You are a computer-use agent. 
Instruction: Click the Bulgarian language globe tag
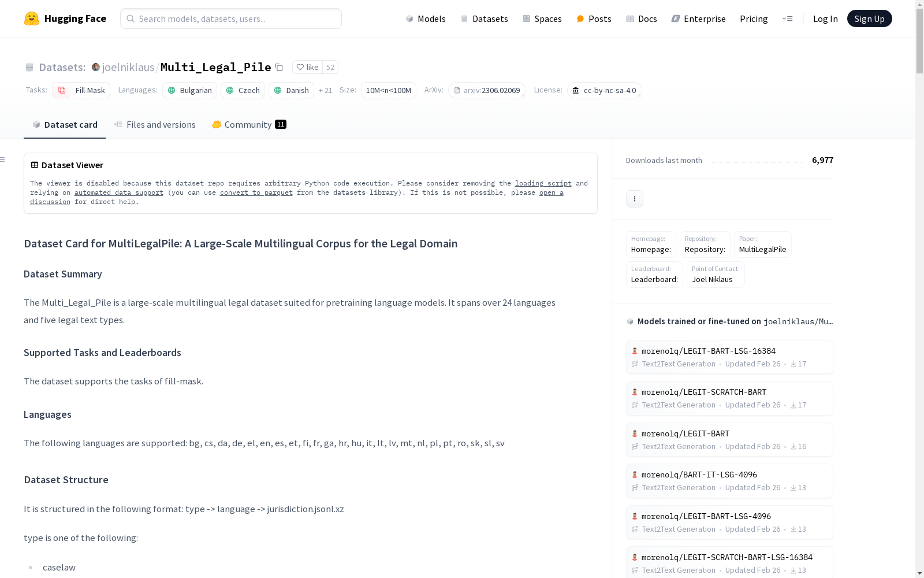coord(189,90)
